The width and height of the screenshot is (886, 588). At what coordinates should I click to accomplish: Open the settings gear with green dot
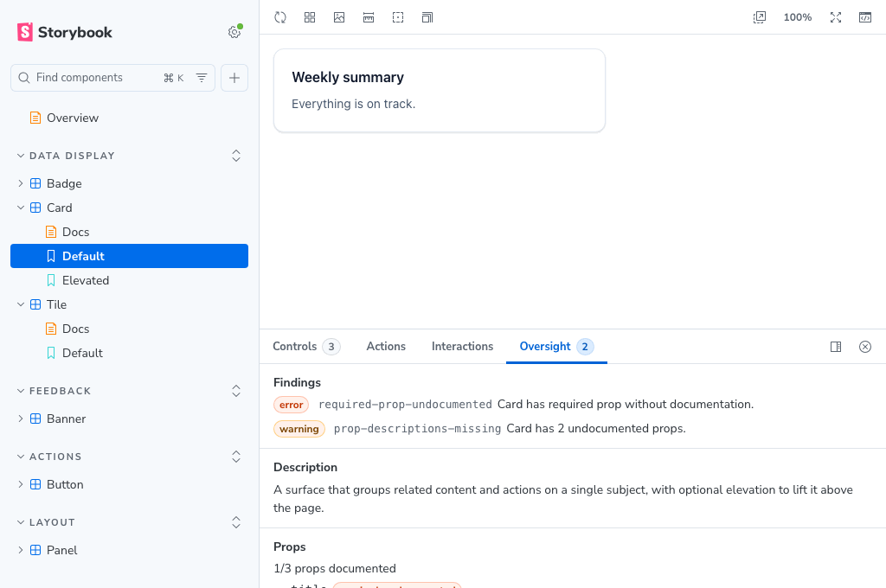click(234, 32)
